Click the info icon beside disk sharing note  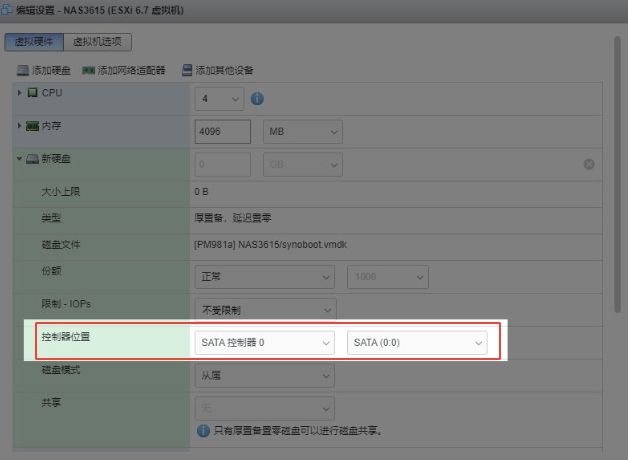tap(203, 431)
